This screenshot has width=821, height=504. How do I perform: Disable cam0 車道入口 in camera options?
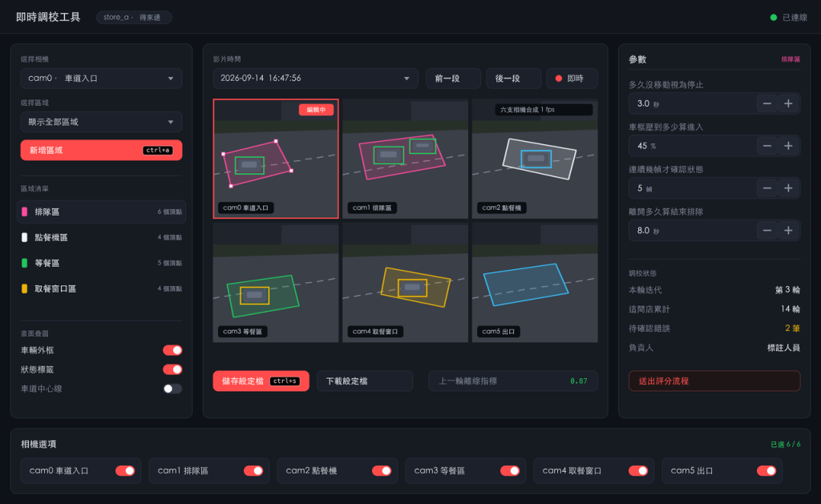click(125, 470)
